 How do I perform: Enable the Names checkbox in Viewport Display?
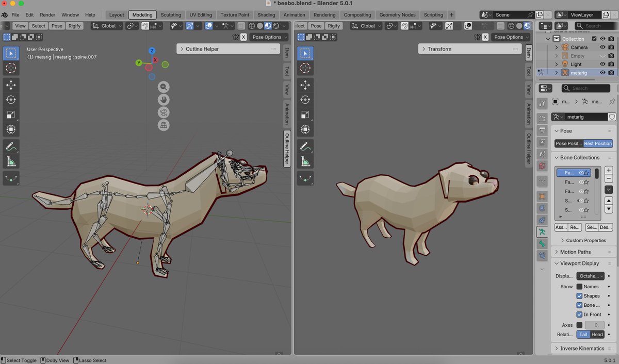pyautogui.click(x=579, y=287)
